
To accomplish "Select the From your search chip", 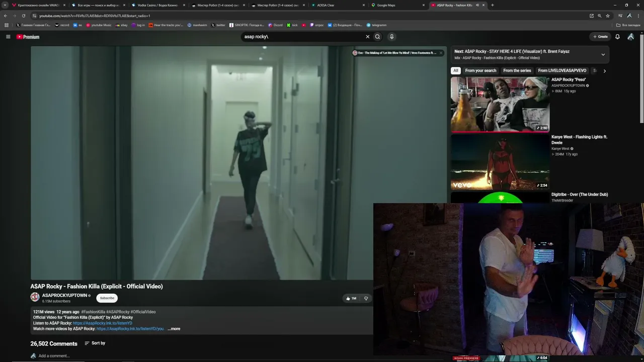I will 480,71.
